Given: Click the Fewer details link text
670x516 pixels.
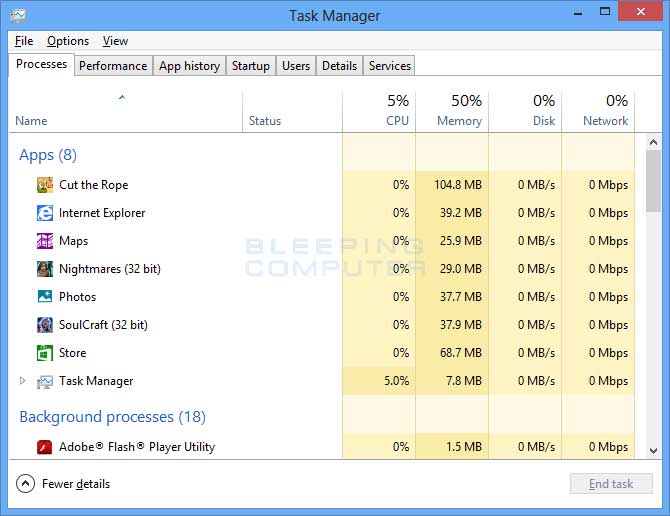Looking at the screenshot, I should (x=76, y=484).
